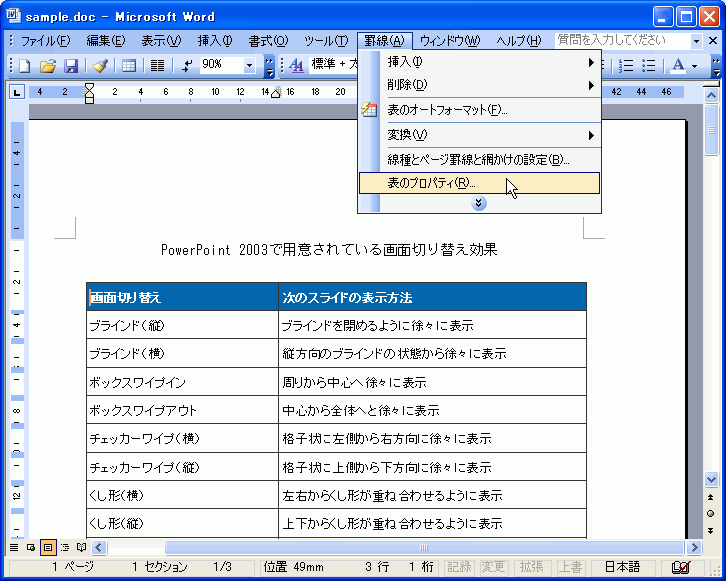Click the Table AutoFormat menu icon
The width and height of the screenshot is (726, 581).
[369, 110]
